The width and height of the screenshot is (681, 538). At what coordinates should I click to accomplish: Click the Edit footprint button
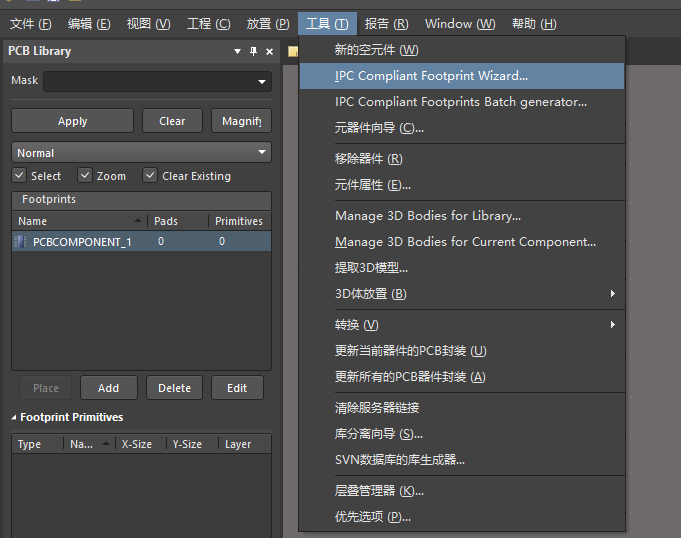pyautogui.click(x=237, y=388)
